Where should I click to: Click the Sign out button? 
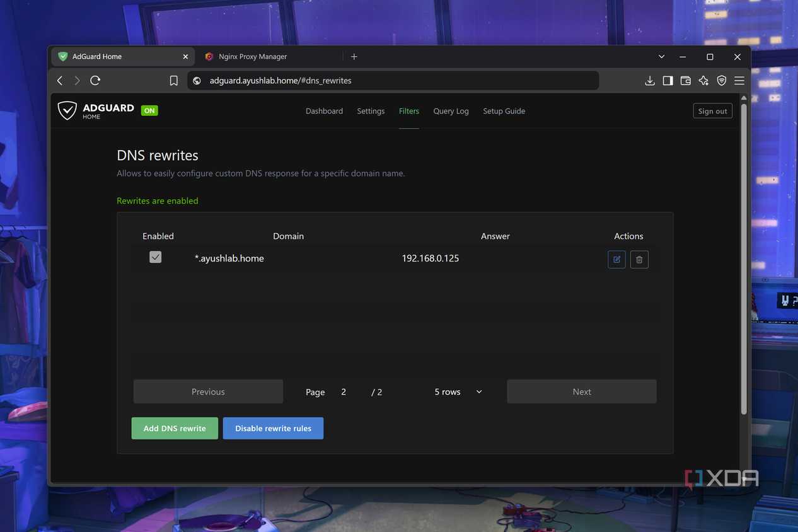[712, 111]
